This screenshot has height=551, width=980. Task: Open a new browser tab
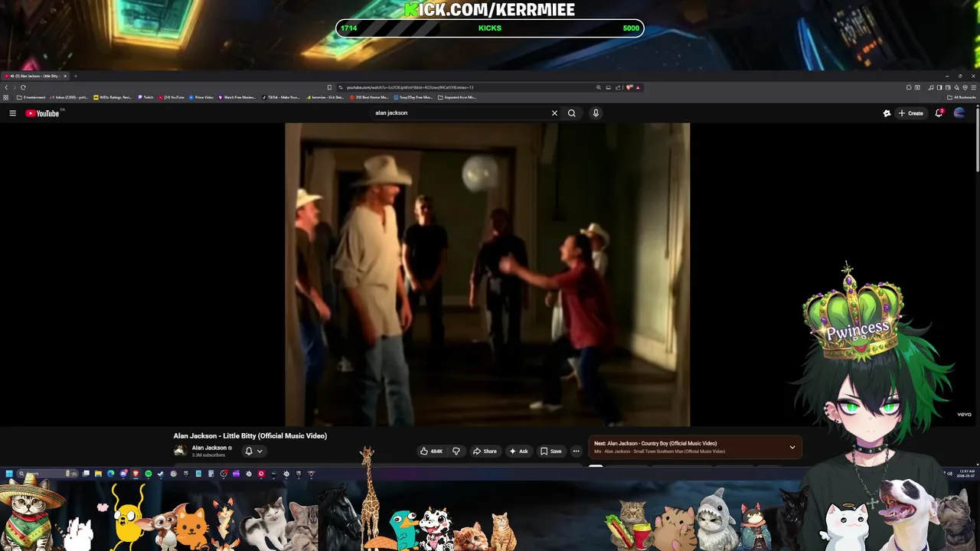75,77
